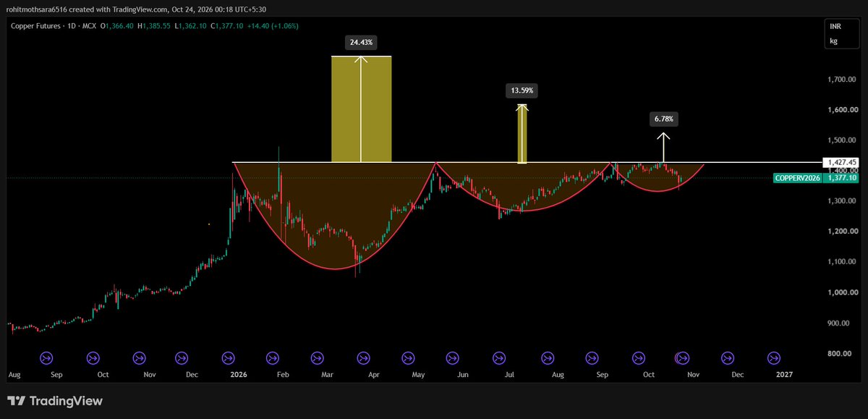Click the 1,100.00 price axis label

pos(843,261)
